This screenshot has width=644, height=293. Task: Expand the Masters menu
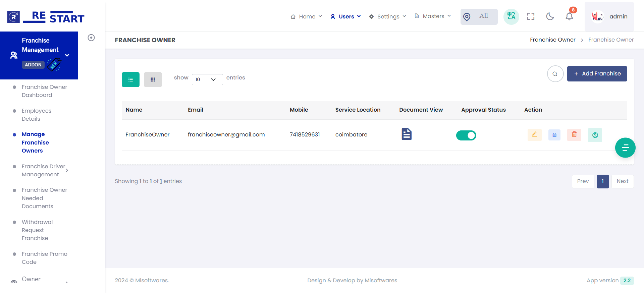pyautogui.click(x=433, y=16)
